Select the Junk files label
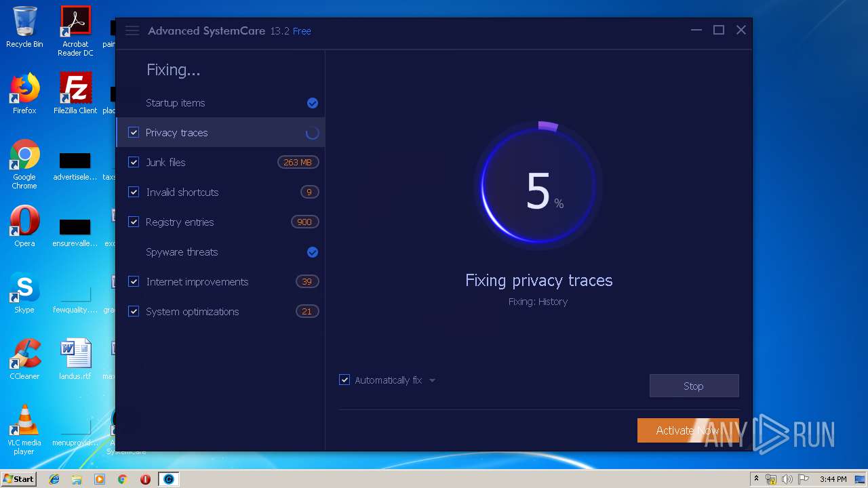868x488 pixels. [x=165, y=163]
